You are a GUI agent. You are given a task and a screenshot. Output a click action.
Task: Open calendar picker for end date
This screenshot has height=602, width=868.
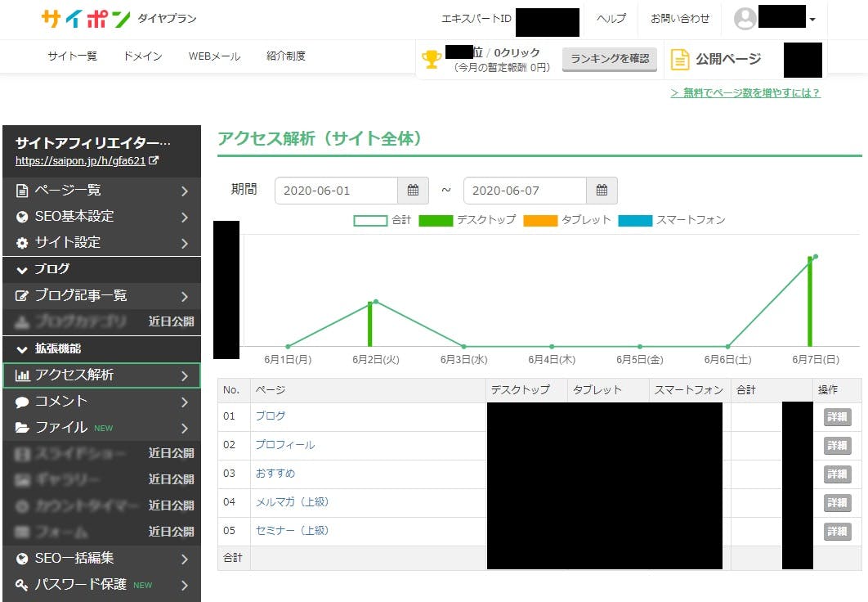click(x=602, y=191)
